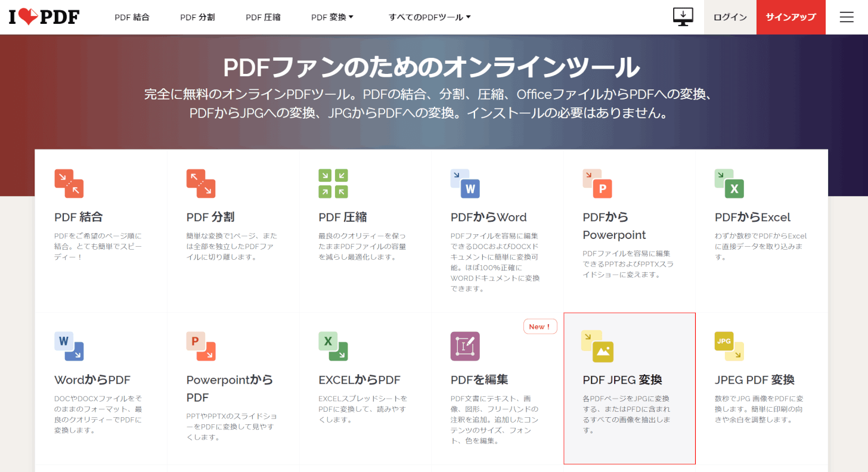Screen dimensions: 868x472
Task: Open the WordからPDF card title
Action: tap(92, 380)
